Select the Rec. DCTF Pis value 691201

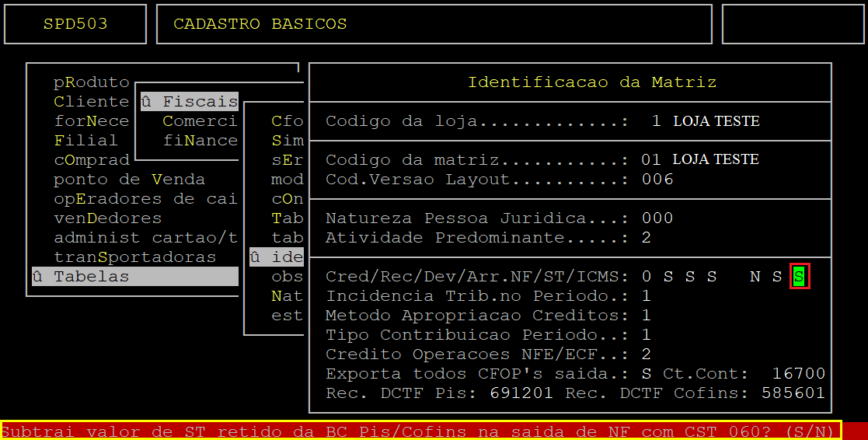pos(521,393)
